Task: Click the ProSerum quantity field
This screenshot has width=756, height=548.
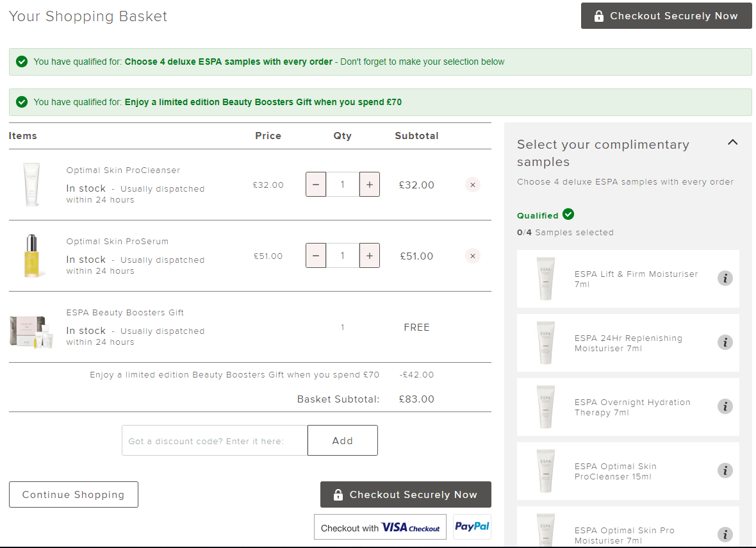Action: (x=343, y=256)
